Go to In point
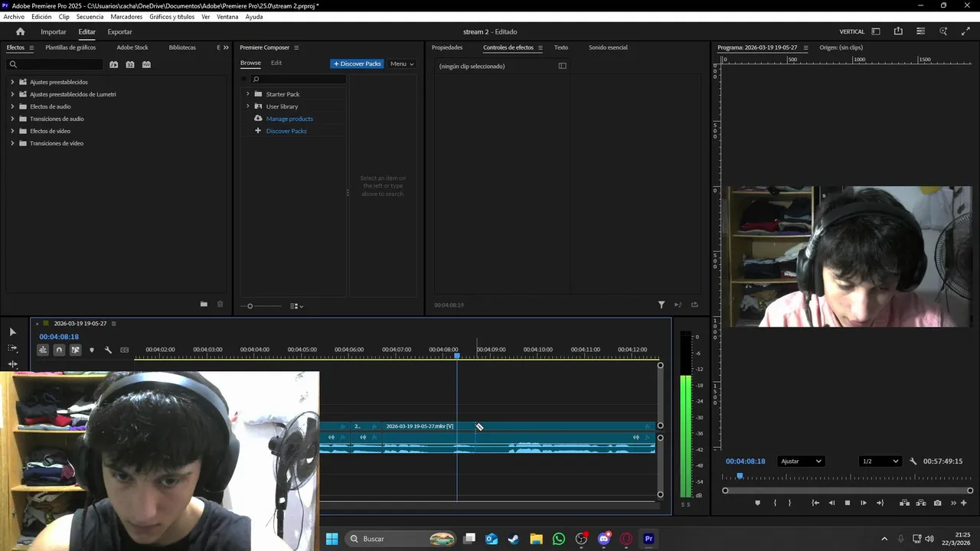Screen dimensions: 980x551 point(815,503)
